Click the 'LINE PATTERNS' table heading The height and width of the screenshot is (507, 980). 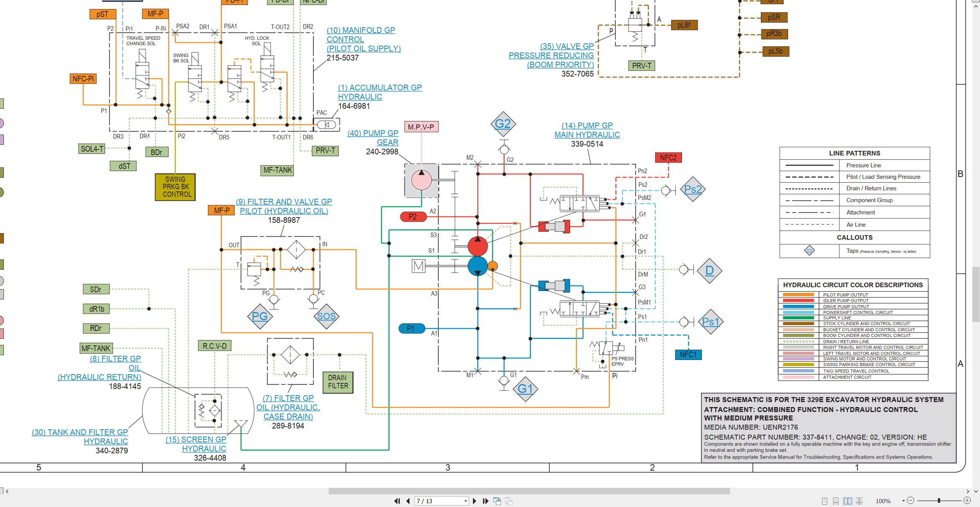tap(854, 153)
